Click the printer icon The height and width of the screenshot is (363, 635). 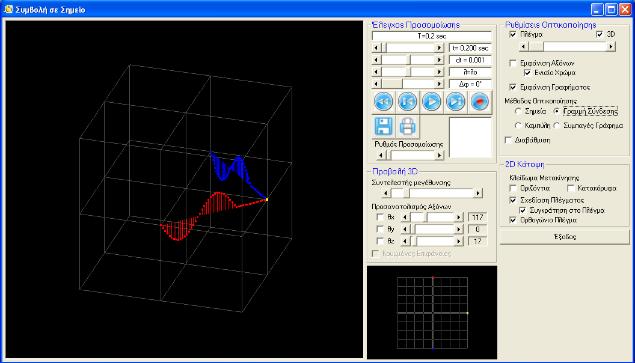407,126
